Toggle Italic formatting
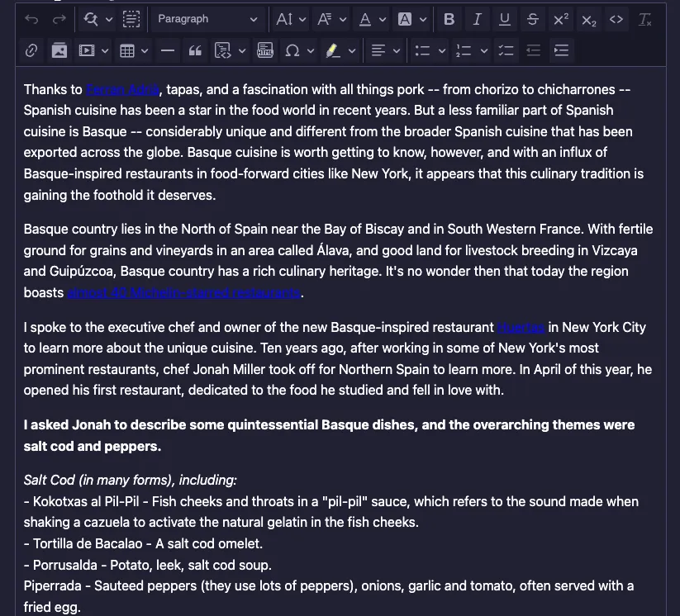 click(x=477, y=19)
